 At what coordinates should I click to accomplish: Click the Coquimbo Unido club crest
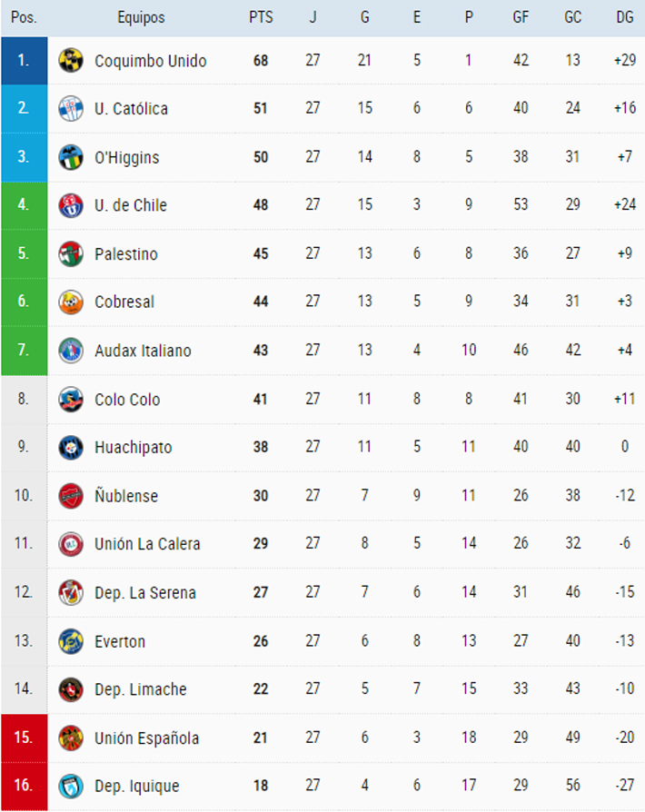[x=70, y=61]
